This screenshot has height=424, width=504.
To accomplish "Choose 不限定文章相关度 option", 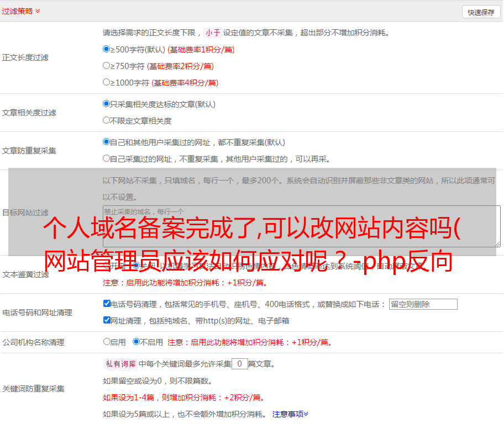I will click(107, 120).
